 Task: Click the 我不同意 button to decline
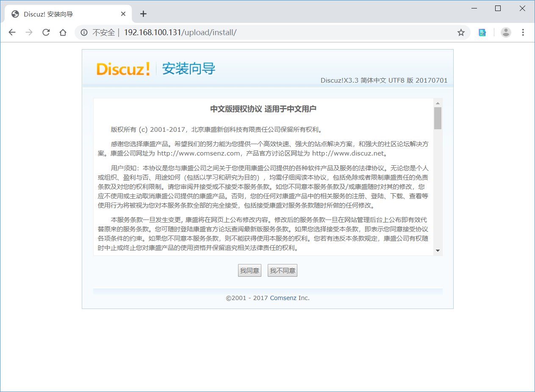pyautogui.click(x=282, y=270)
